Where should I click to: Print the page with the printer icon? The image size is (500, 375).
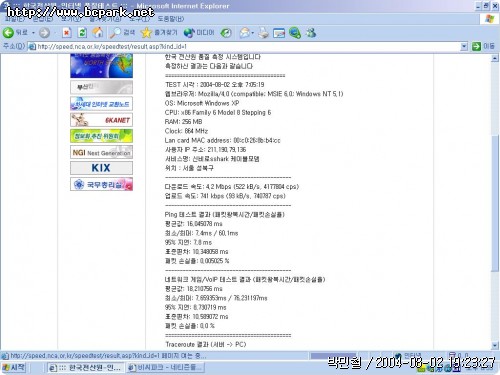coord(263,33)
